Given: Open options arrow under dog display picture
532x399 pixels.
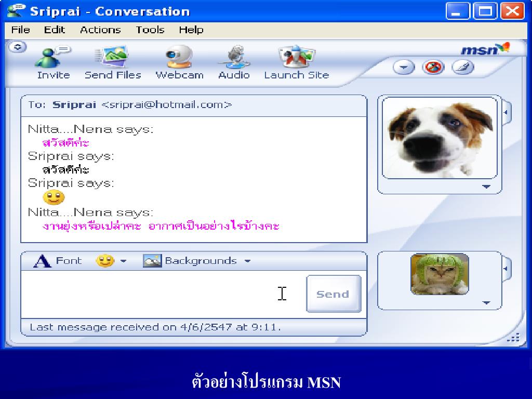Looking at the screenshot, I should [x=486, y=187].
